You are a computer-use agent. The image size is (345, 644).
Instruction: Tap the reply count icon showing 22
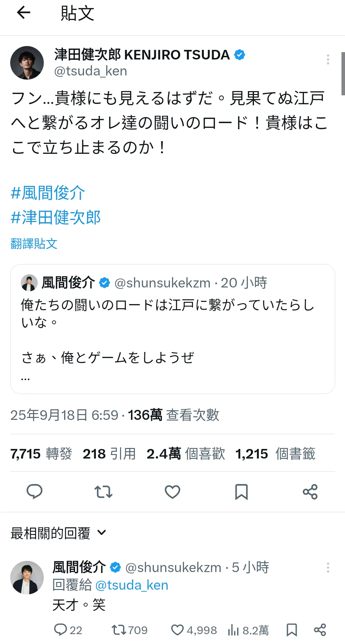coord(60,630)
